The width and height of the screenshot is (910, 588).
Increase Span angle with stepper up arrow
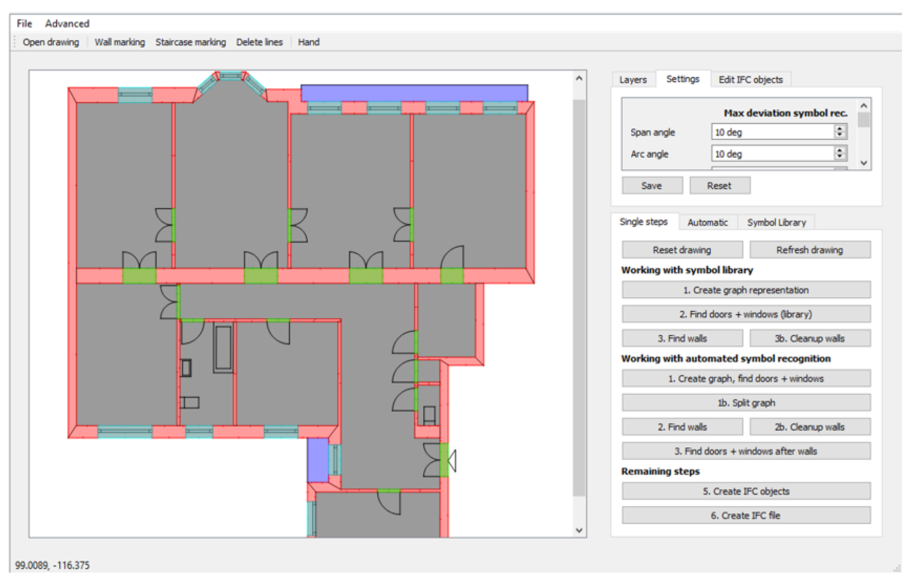[x=839, y=129]
